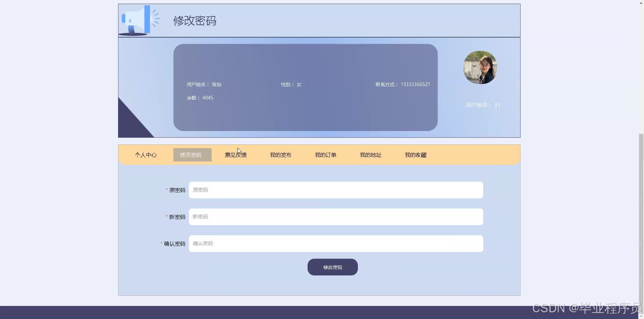Select the 修改密码 tab

click(x=192, y=155)
